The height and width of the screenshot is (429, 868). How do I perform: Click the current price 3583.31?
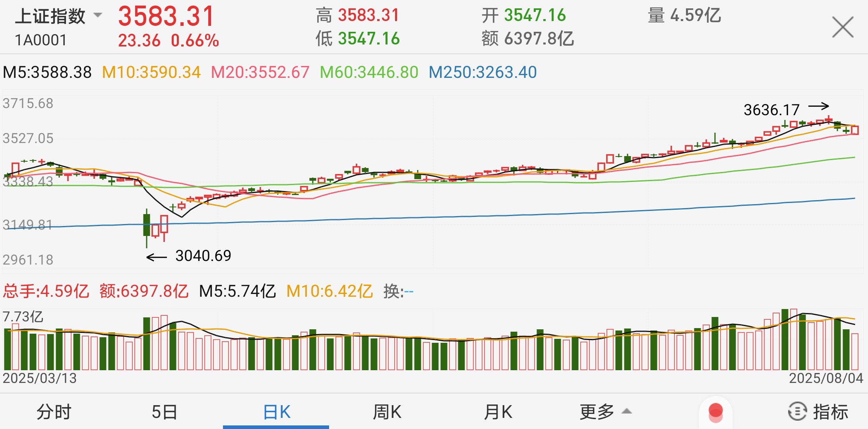(166, 17)
